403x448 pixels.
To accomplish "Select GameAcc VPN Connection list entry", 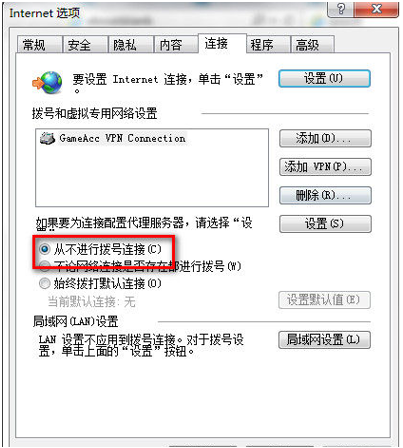I will point(113,138).
